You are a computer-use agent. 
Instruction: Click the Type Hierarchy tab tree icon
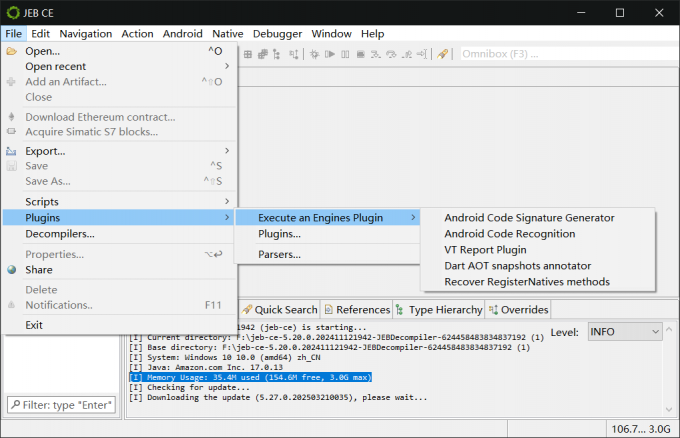pos(399,310)
